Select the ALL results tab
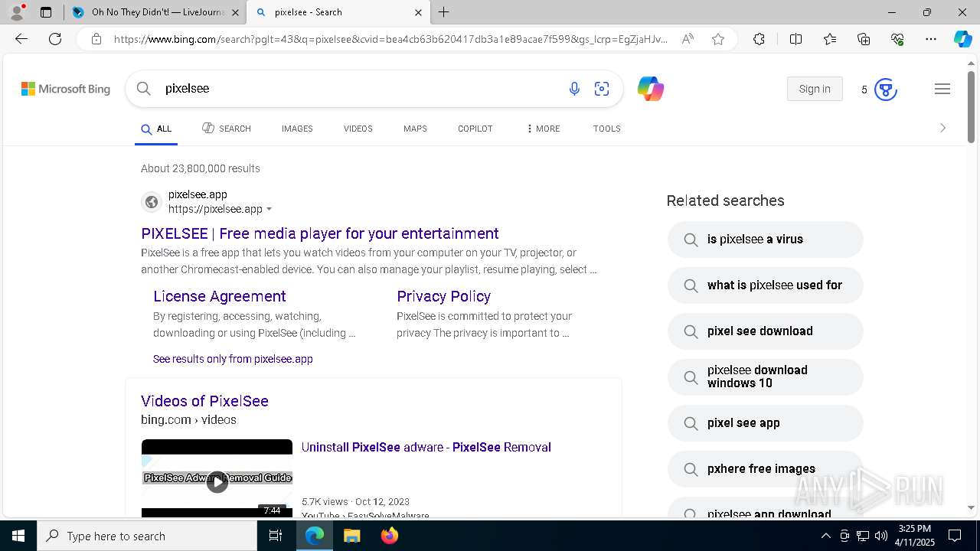The width and height of the screenshot is (980, 551). click(x=156, y=129)
